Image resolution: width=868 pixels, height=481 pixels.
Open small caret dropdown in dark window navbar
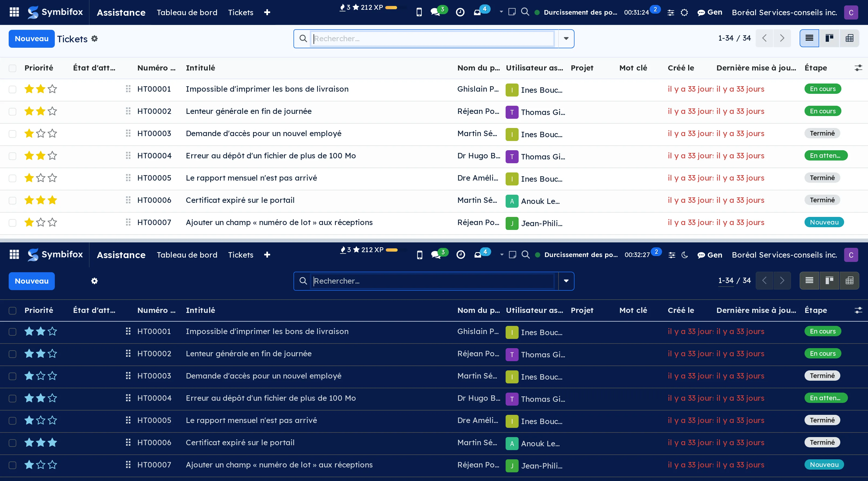coord(502,254)
